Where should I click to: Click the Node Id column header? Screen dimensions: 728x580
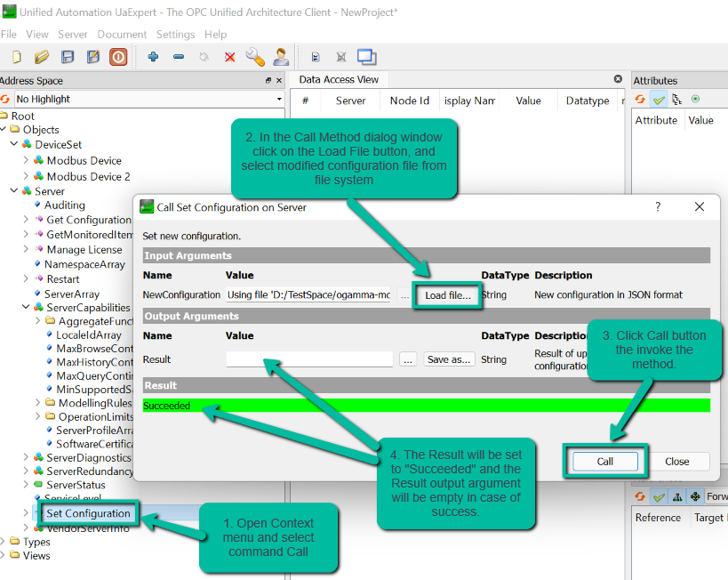(410, 101)
